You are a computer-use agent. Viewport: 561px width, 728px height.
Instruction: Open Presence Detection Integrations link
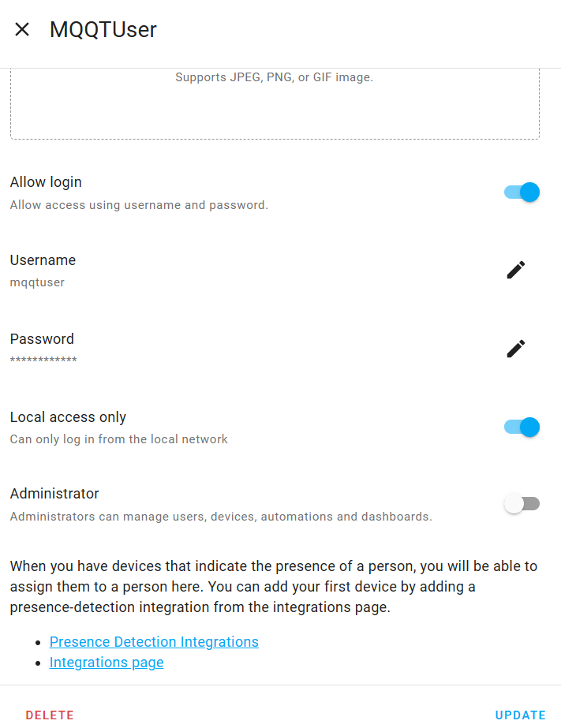[x=153, y=641]
